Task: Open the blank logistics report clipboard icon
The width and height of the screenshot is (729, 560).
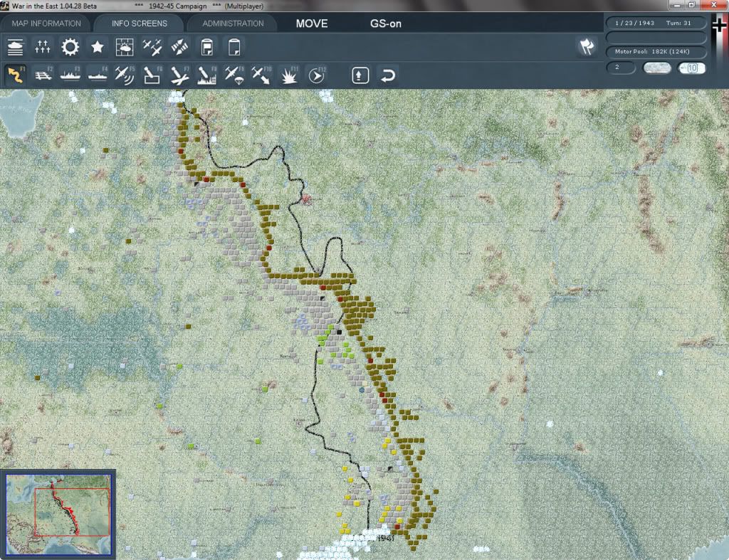Action: pyautogui.click(x=234, y=47)
